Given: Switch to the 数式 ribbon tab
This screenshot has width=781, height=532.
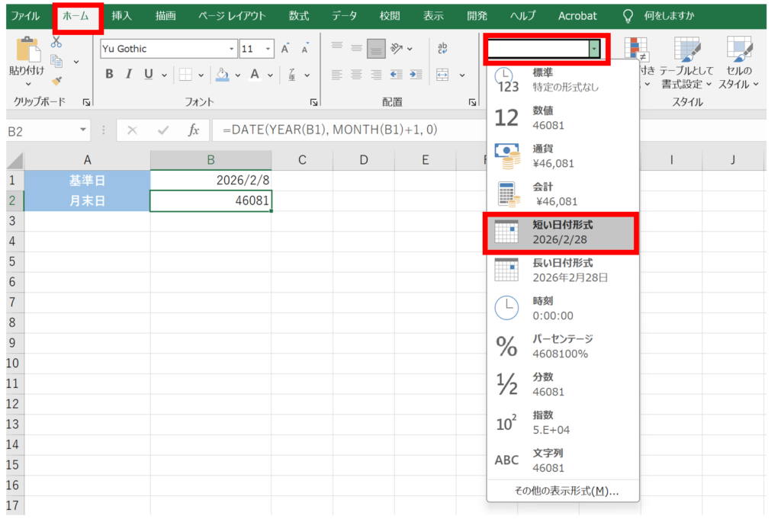Looking at the screenshot, I should point(299,15).
